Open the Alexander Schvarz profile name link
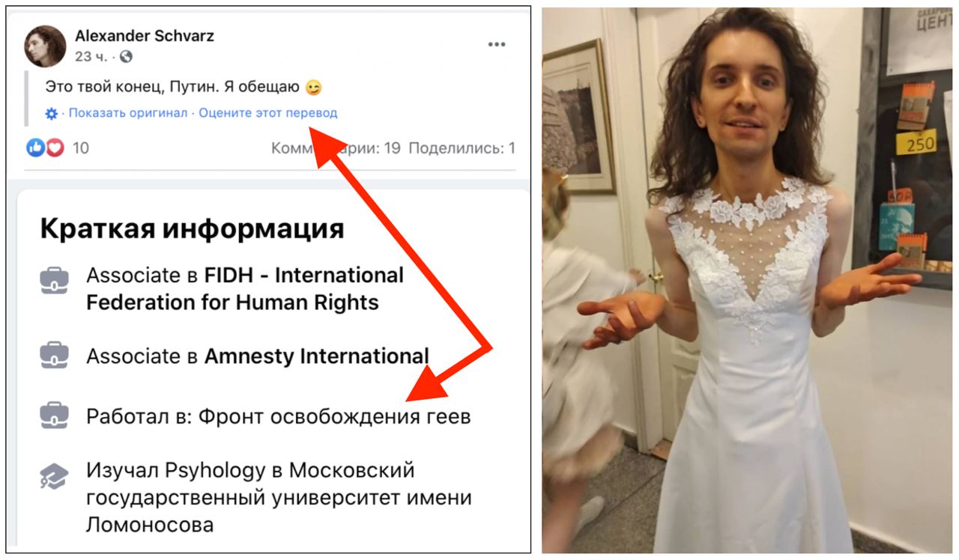This screenshot has height=560, width=959. [x=144, y=36]
